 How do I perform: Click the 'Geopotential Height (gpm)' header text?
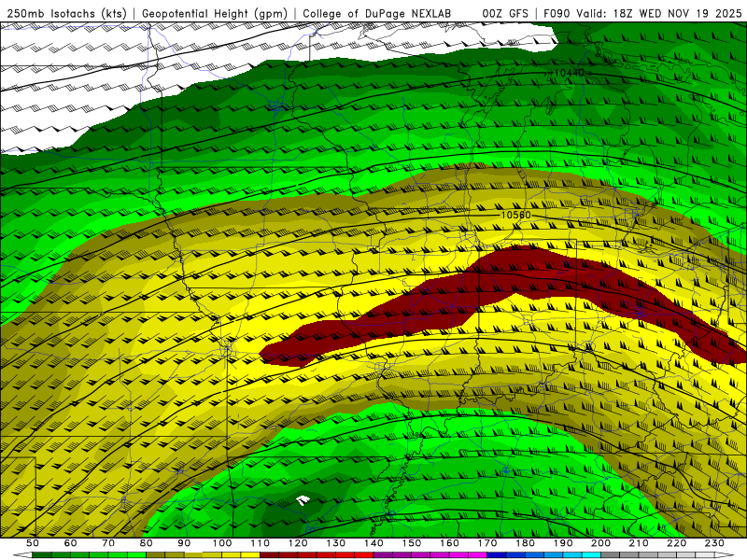pos(215,13)
